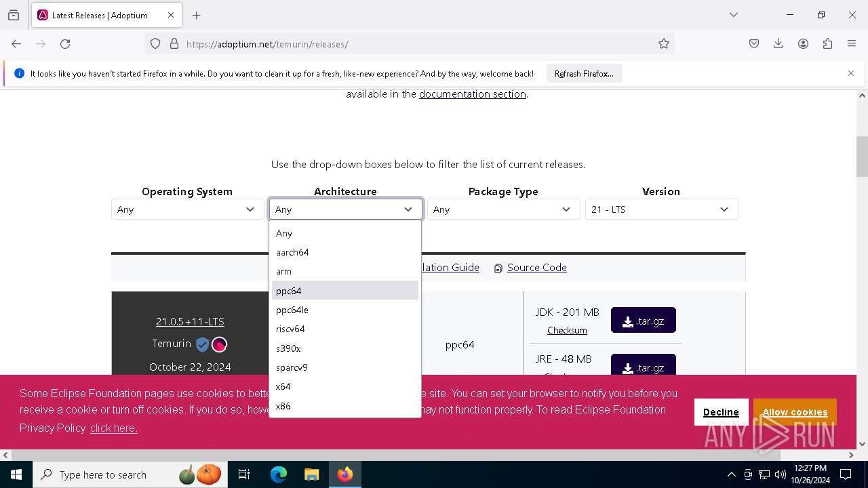Open the documentation section link
Viewport: 868px width, 488px height.
(473, 94)
